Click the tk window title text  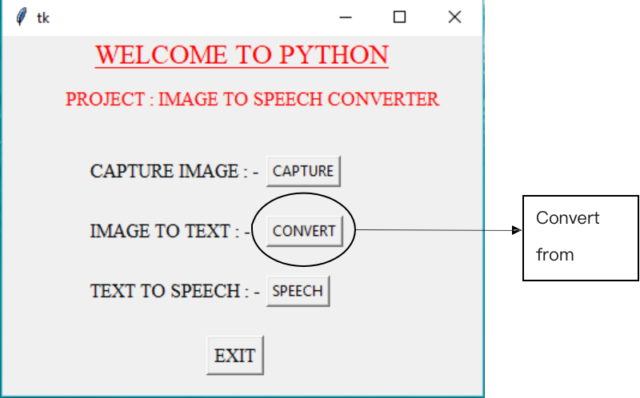coord(43,18)
